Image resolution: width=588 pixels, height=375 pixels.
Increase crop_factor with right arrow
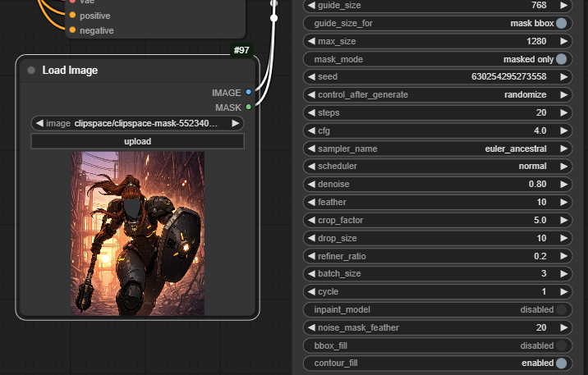coord(563,220)
